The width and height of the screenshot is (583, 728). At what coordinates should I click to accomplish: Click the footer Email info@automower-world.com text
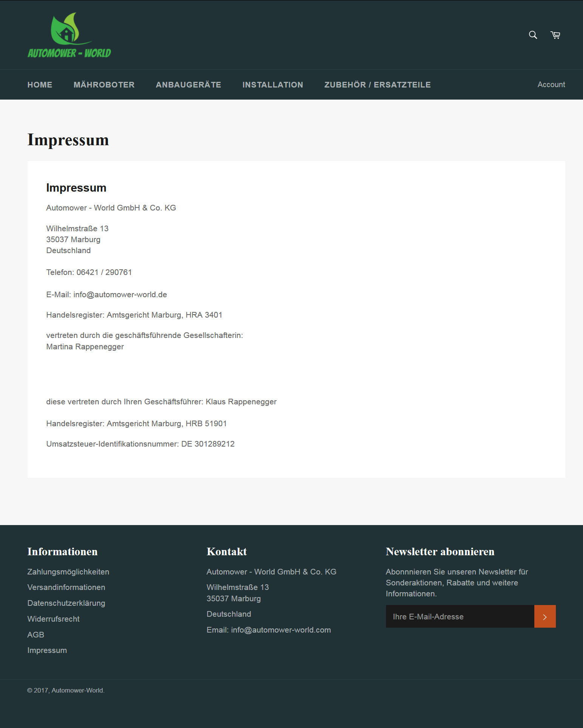[269, 630]
